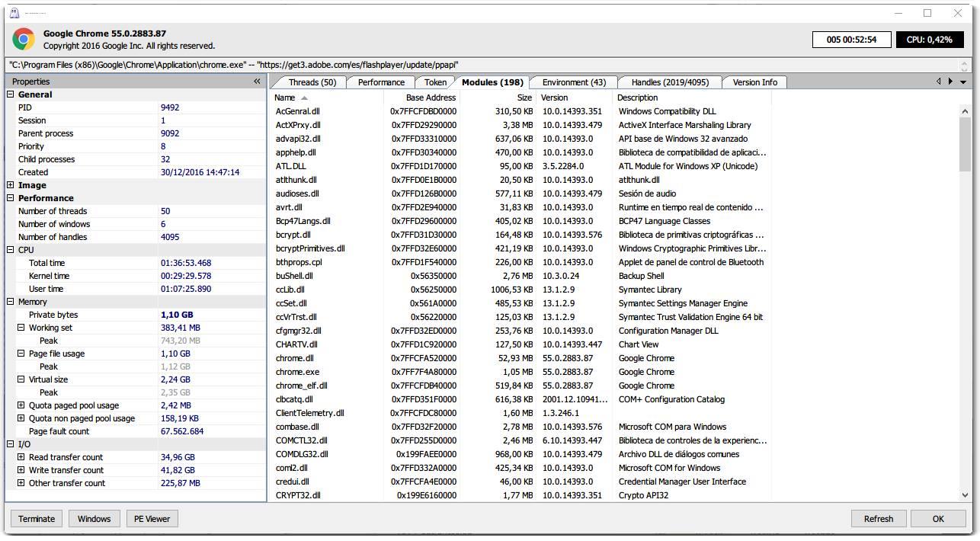This screenshot has height=541, width=980.
Task: Click the Google Chrome logo icon
Action: coord(24,40)
